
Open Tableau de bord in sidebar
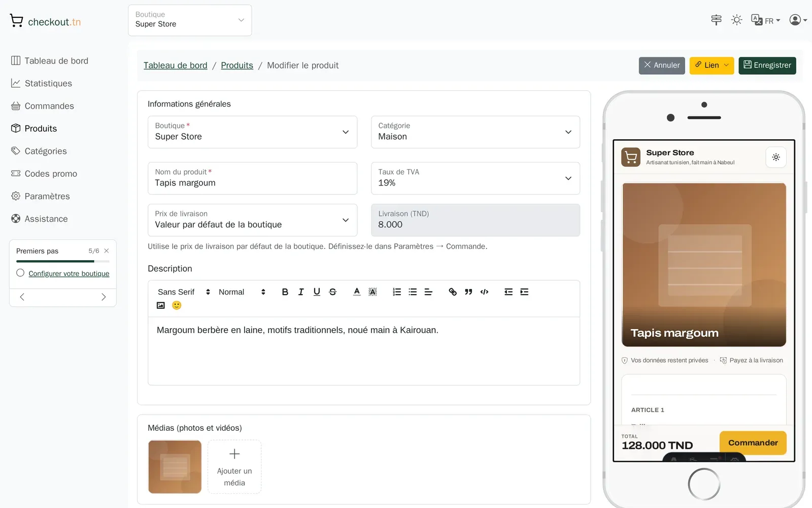point(50,61)
